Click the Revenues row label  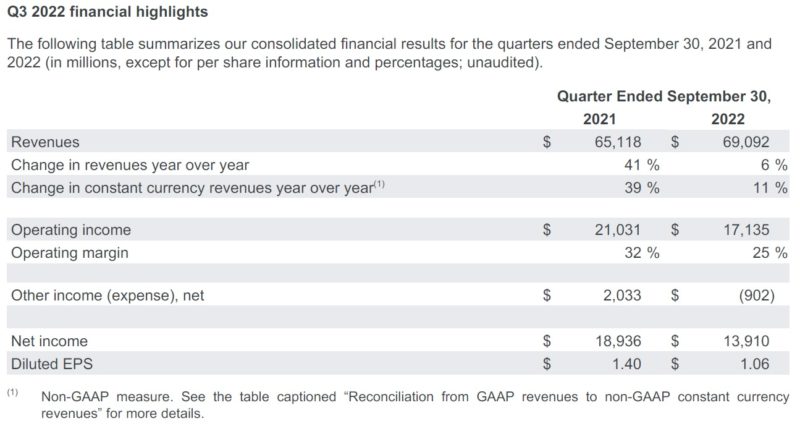click(45, 142)
